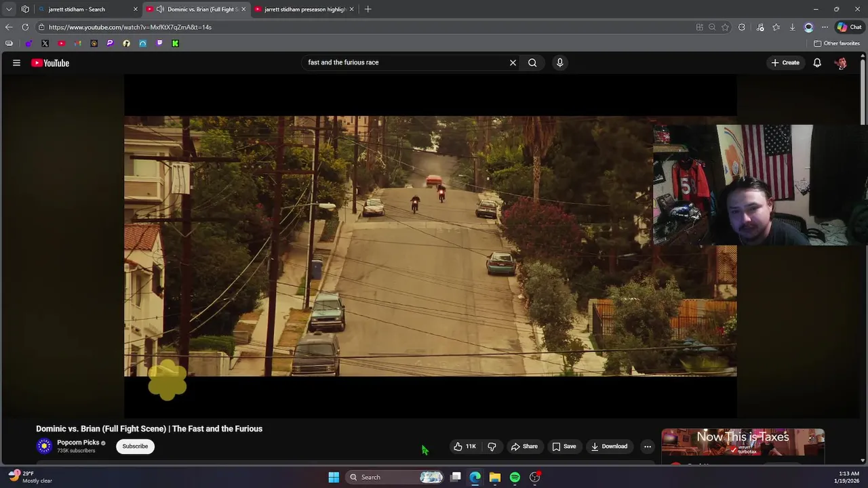The width and height of the screenshot is (868, 488).
Task: Click the YouTube search magnifier button
Action: click(532, 62)
